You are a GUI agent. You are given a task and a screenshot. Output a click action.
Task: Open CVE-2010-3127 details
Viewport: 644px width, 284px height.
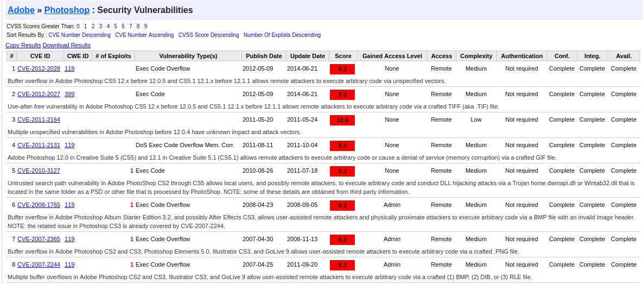pos(39,171)
